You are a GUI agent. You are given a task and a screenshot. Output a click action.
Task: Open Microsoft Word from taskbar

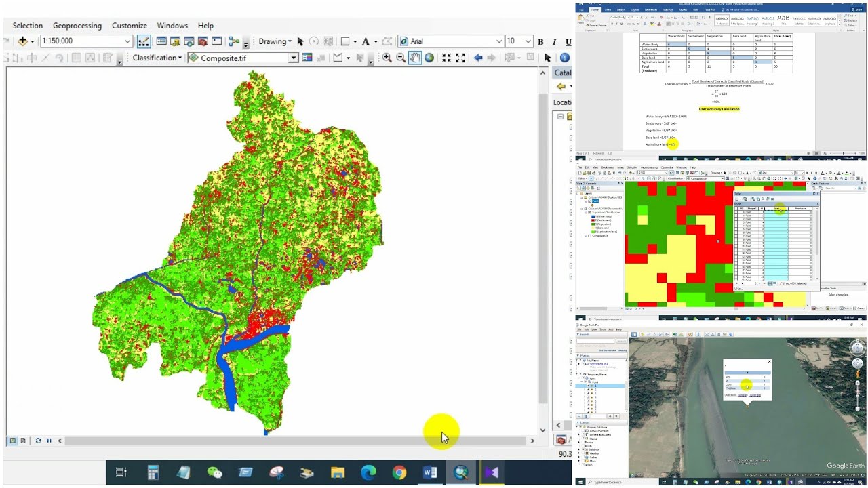430,472
